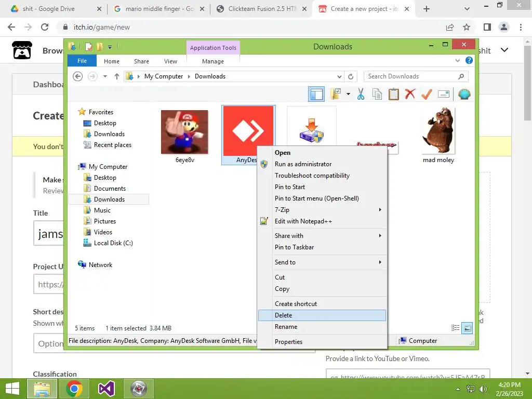Expand the 7-Zip submenu

point(322,210)
